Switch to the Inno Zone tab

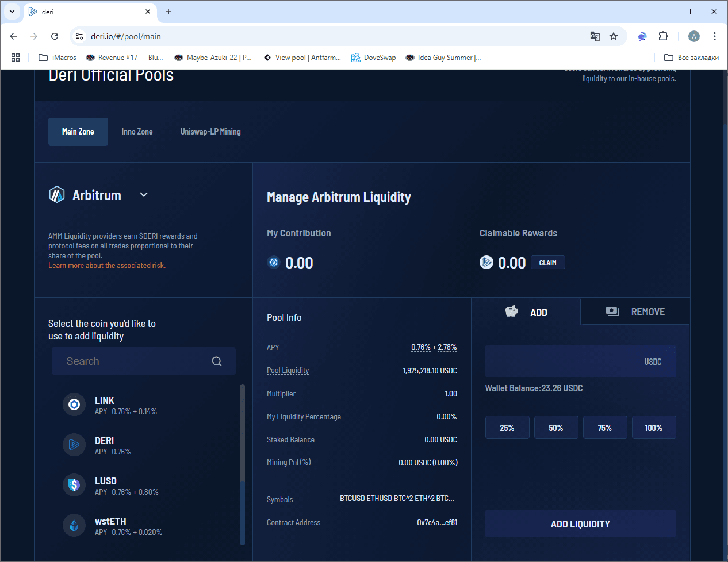click(x=137, y=132)
